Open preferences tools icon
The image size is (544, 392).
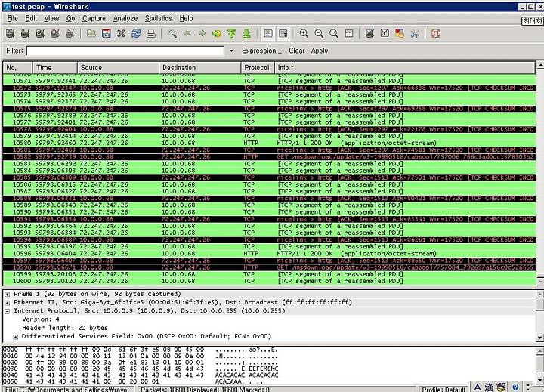(415, 34)
